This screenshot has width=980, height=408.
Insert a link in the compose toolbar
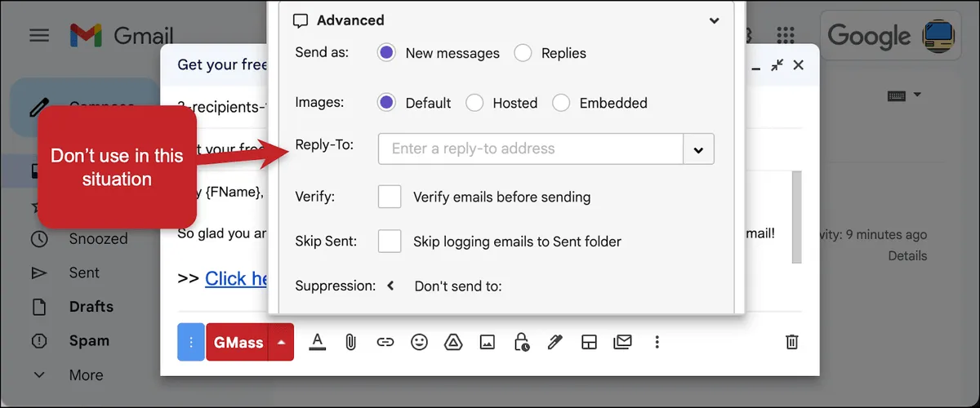click(385, 343)
